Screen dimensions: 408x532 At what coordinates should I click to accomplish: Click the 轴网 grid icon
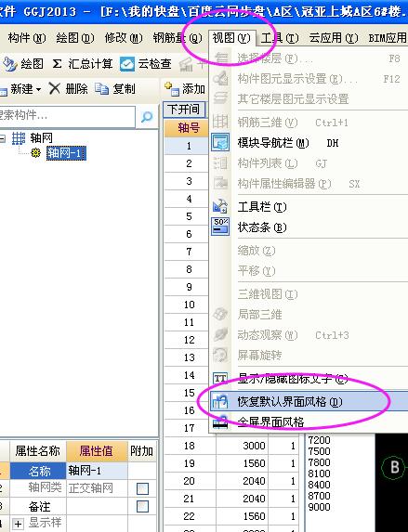coord(19,138)
